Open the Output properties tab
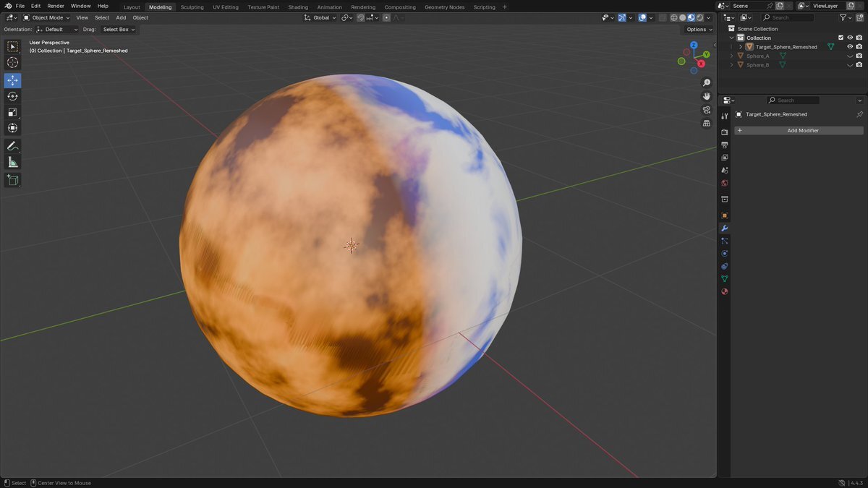868x488 pixels. [725, 145]
